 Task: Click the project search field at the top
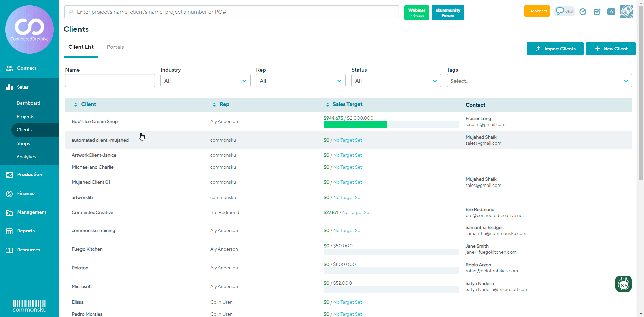pos(231,12)
